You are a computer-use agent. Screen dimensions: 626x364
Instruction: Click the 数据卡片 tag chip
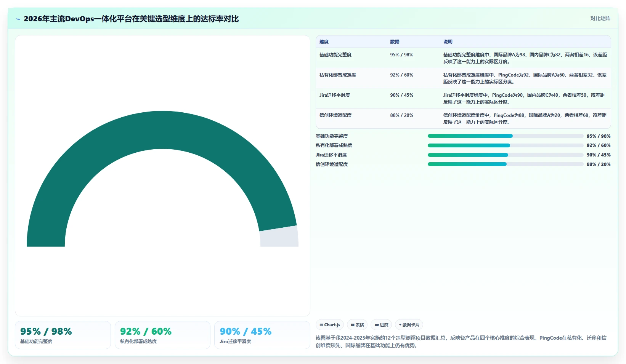click(x=409, y=325)
